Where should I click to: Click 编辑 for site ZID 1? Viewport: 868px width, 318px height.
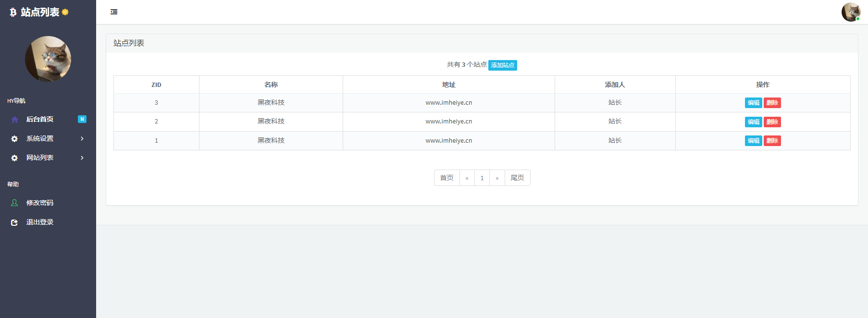[x=753, y=141]
